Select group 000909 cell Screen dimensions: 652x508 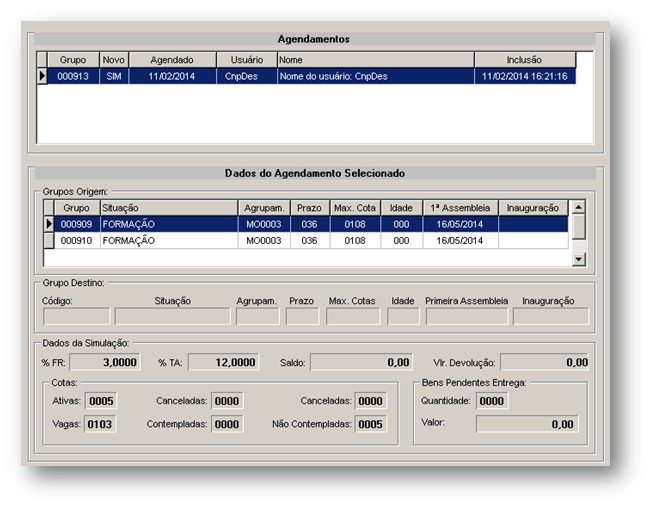[x=77, y=224]
